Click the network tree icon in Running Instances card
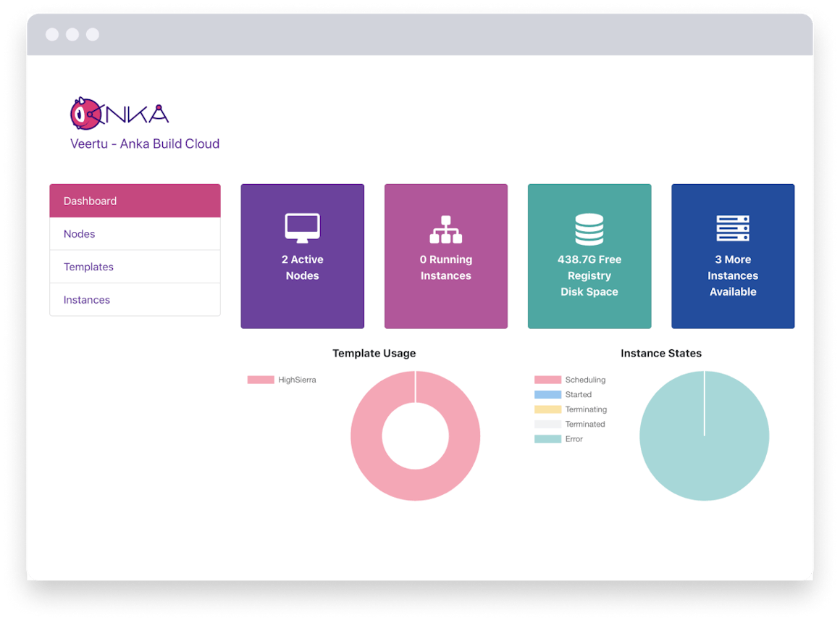The image size is (840, 621). coord(446,229)
